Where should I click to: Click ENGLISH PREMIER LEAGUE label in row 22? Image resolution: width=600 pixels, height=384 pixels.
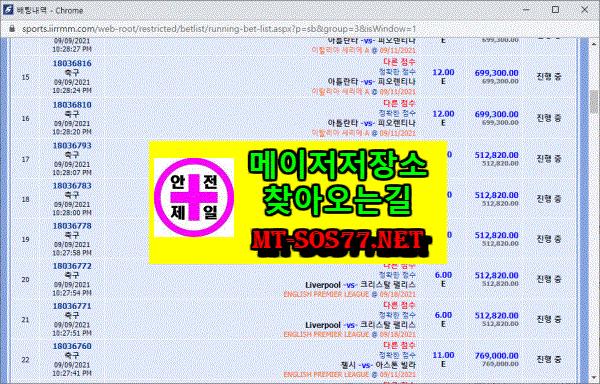326,374
